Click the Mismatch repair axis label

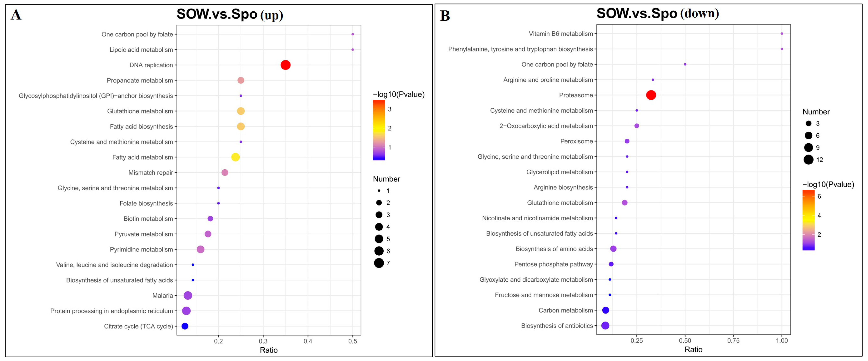(151, 173)
